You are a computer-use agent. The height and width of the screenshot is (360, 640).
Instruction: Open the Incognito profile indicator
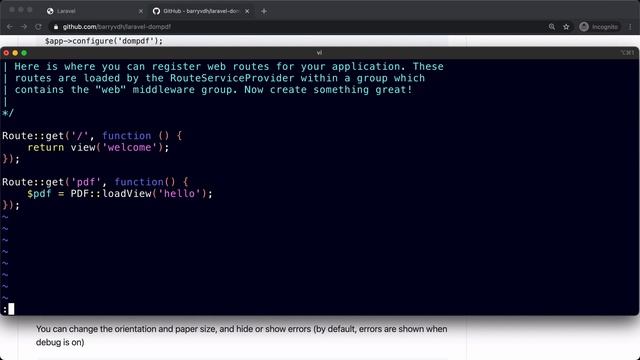(598, 27)
